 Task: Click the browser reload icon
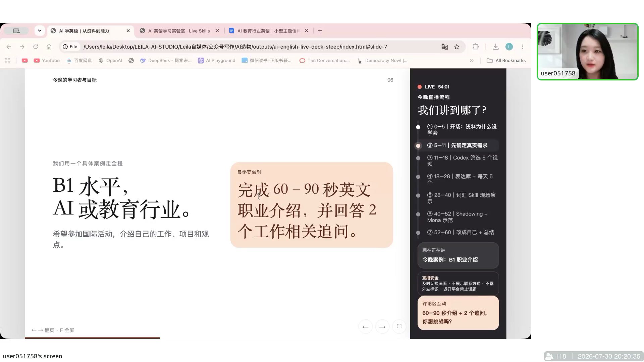coord(36,47)
